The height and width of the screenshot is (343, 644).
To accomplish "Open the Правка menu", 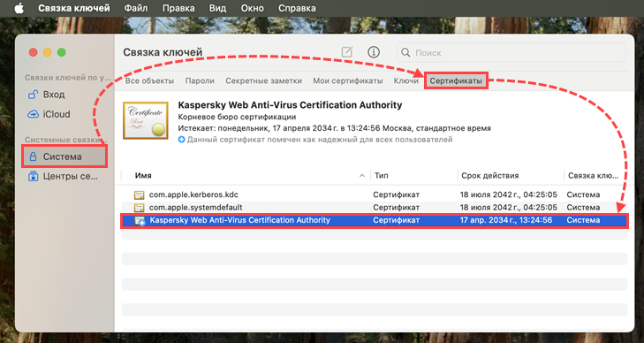I will tap(179, 8).
